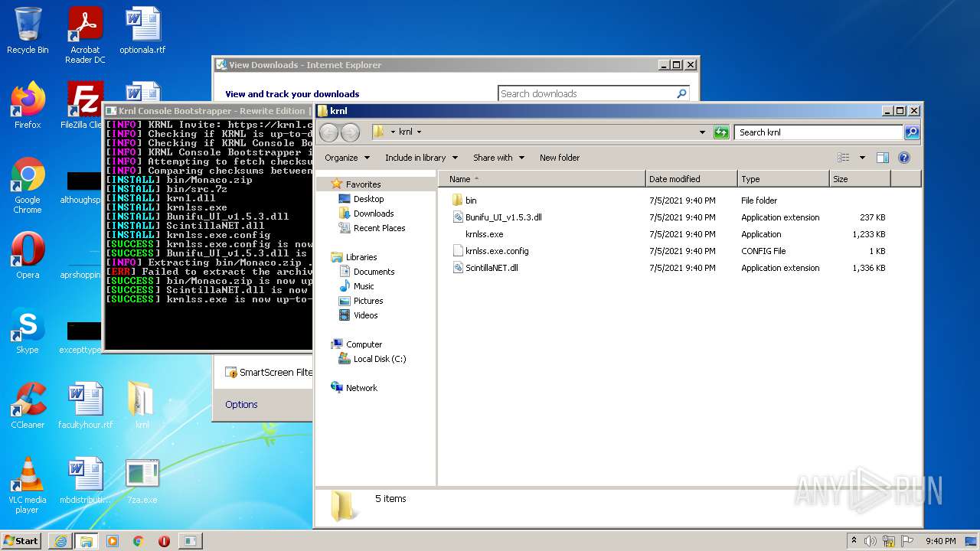Viewport: 980px width, 551px height.
Task: Click the green refresh button in Explorer
Action: coord(720,132)
